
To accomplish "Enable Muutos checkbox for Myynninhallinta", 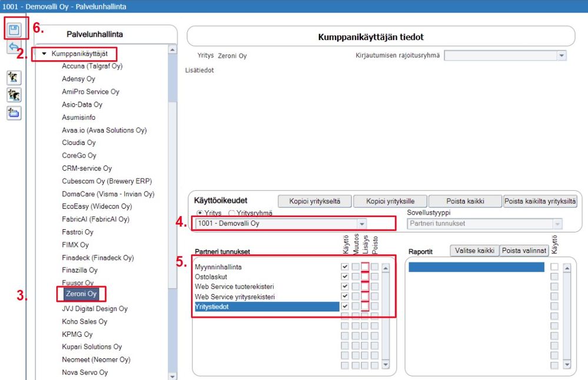I will coord(355,267).
